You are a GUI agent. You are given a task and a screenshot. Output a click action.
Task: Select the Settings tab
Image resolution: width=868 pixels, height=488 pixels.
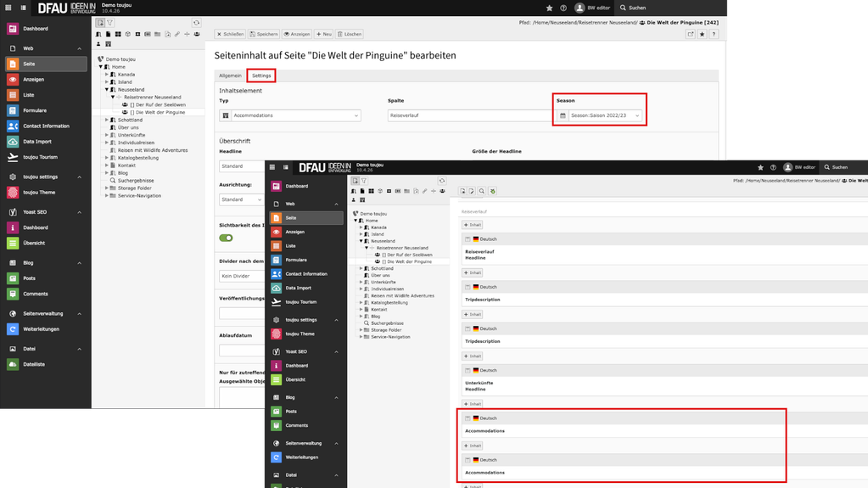261,76
